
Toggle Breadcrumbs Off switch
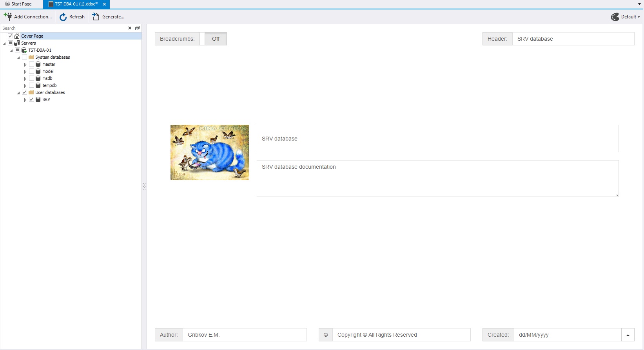[216, 39]
